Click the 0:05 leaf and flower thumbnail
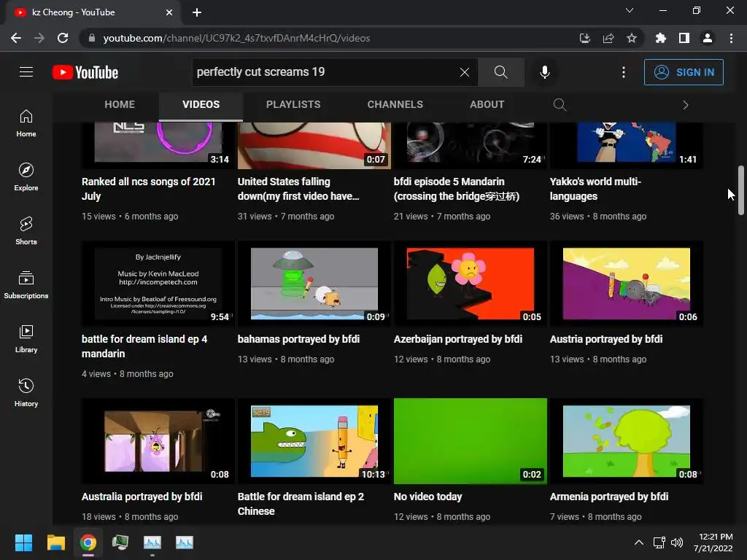Screen dimensions: 747x560 pyautogui.click(x=471, y=284)
